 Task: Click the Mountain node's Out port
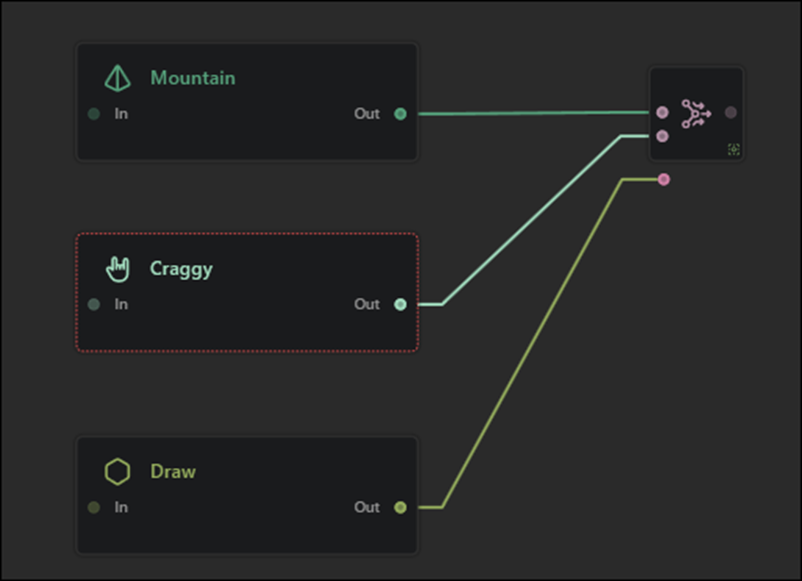click(400, 114)
